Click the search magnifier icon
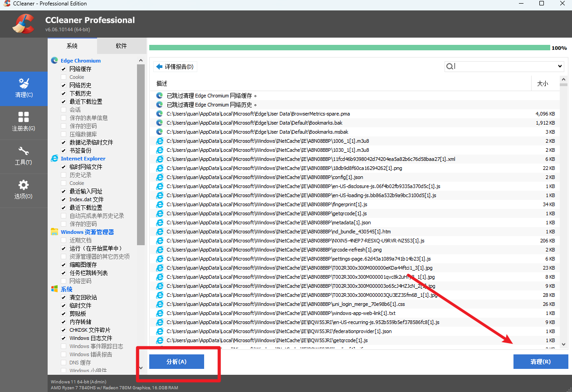Image resolution: width=572 pixels, height=392 pixels. click(450, 66)
